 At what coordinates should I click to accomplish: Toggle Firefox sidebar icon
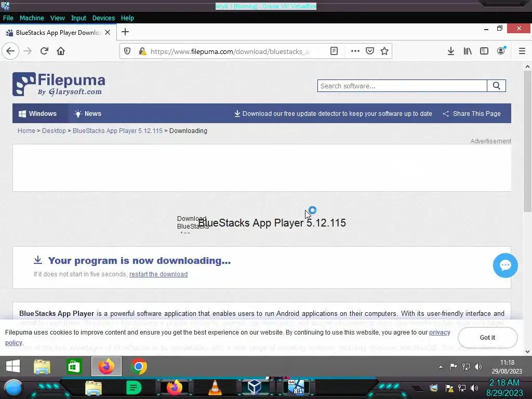tap(484, 51)
